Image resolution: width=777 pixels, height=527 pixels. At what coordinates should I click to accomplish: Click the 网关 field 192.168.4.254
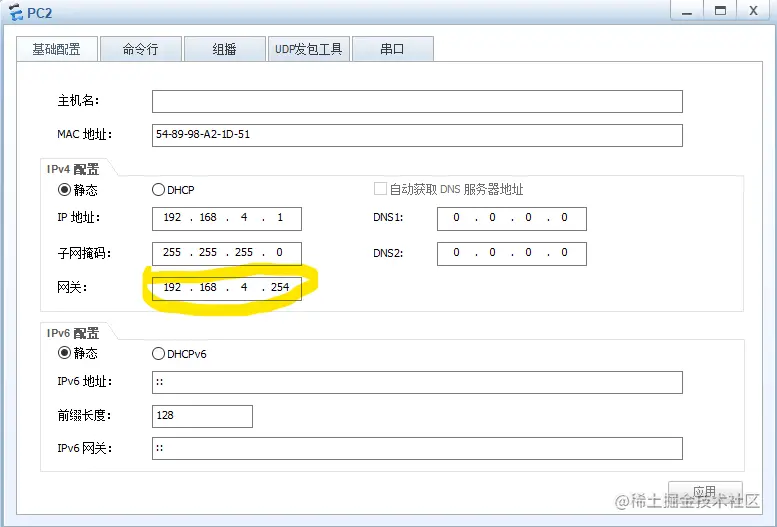pos(226,289)
